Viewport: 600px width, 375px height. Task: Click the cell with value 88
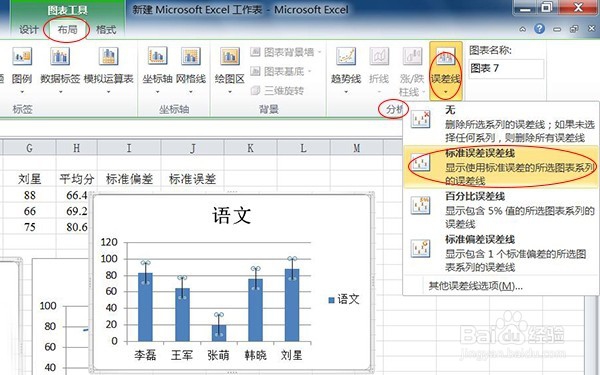[29, 195]
